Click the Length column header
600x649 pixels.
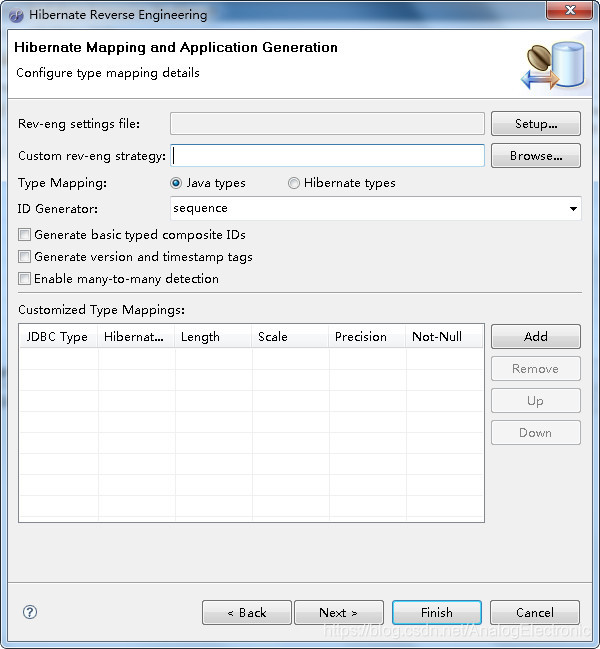213,337
